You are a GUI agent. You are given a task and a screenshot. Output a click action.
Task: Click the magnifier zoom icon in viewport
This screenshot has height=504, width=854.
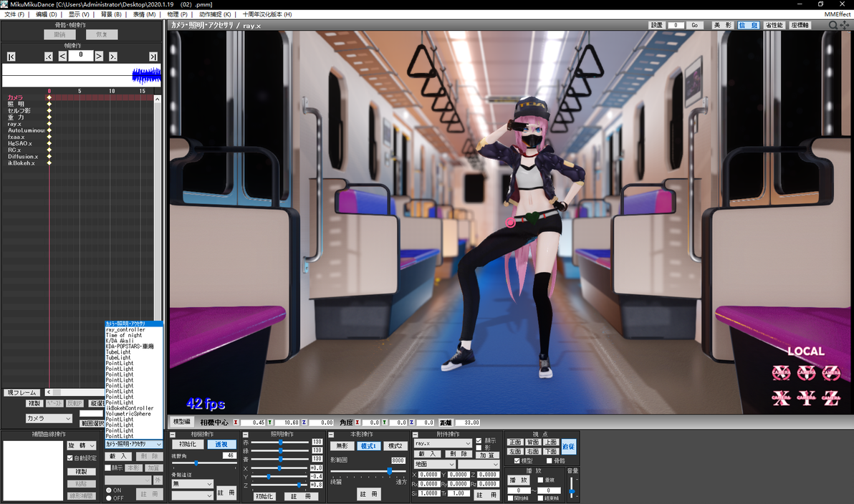point(833,25)
